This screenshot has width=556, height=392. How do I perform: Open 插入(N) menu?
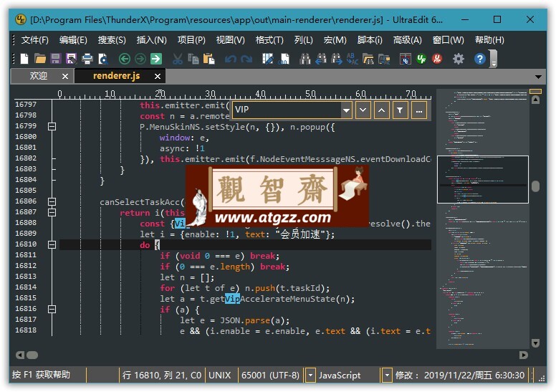tap(151, 40)
